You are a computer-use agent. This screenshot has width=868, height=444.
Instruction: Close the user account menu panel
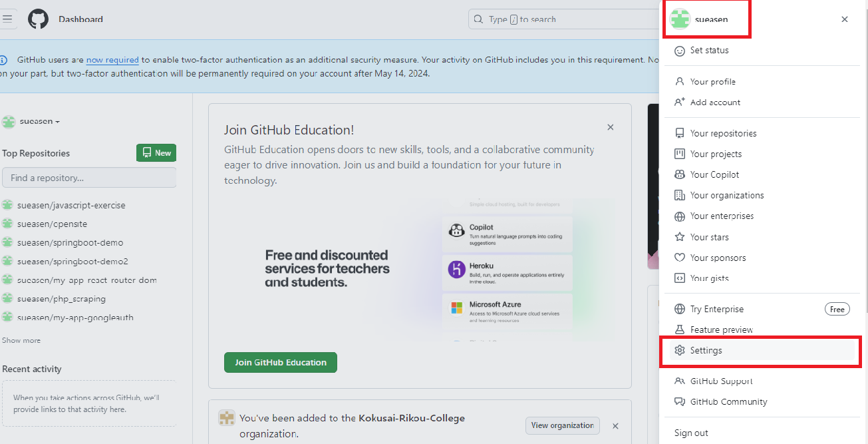(x=845, y=19)
